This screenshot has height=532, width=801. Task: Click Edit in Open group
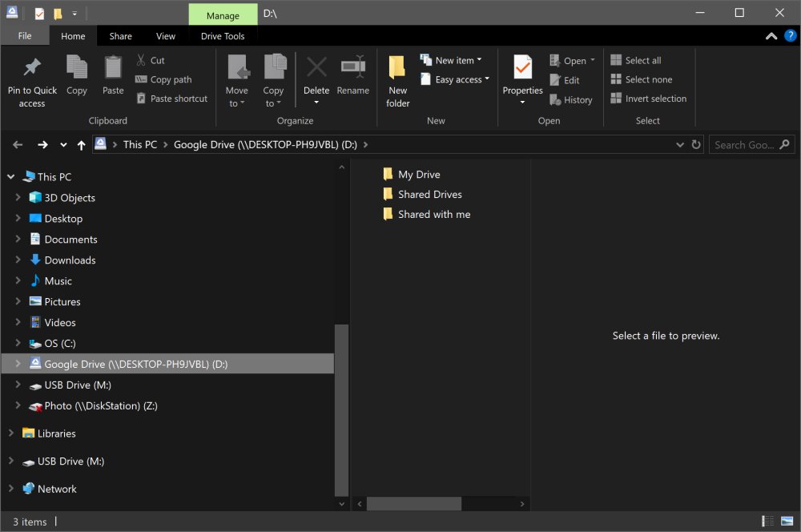click(x=565, y=80)
